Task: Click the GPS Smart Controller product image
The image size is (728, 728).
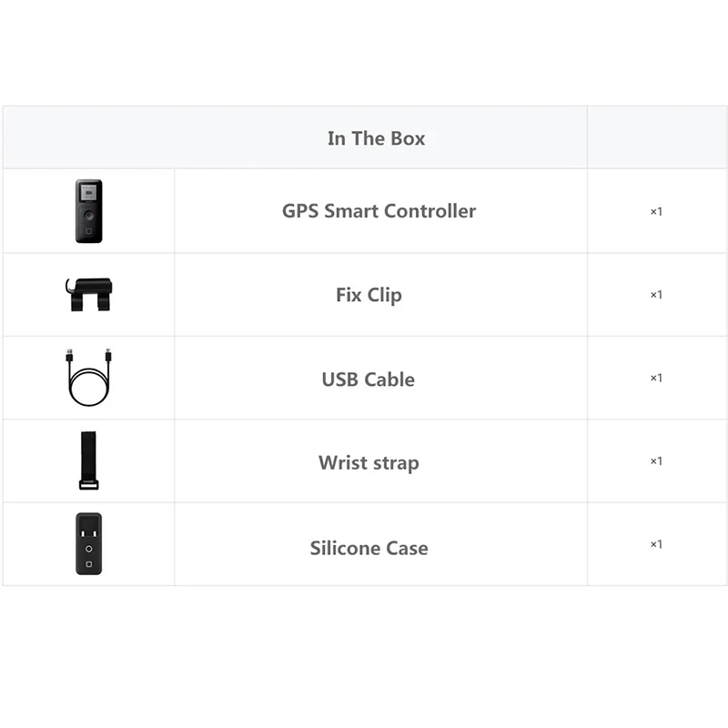Action: click(88, 211)
